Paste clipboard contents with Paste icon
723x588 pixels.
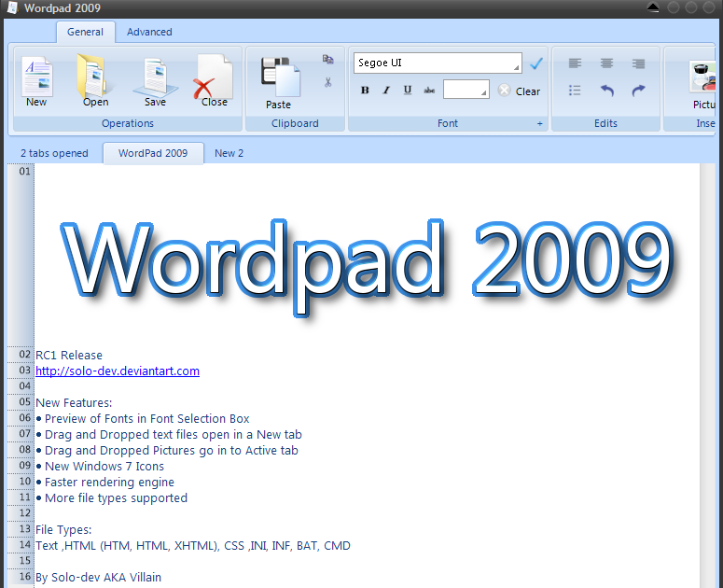pyautogui.click(x=279, y=83)
